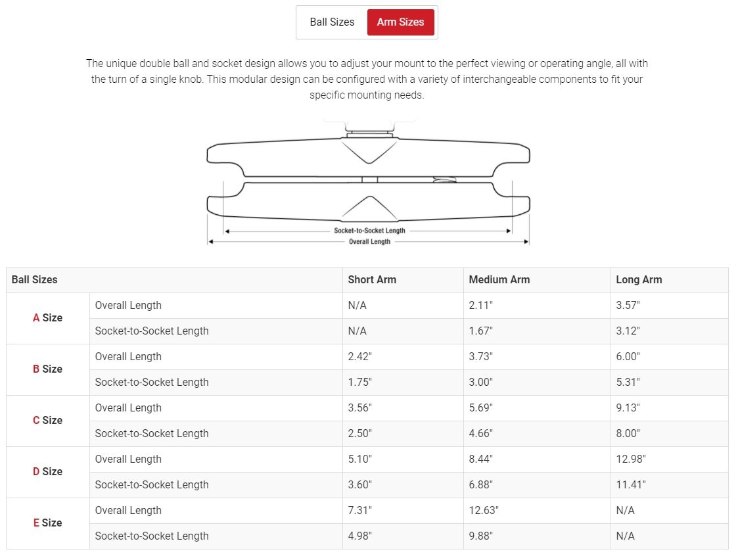This screenshot has width=738, height=560.
Task: Click the C Size long arm 9.13" cell
Action: [x=669, y=408]
